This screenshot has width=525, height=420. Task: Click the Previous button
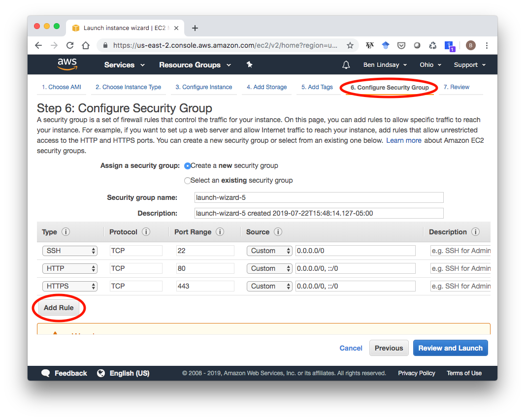[389, 348]
